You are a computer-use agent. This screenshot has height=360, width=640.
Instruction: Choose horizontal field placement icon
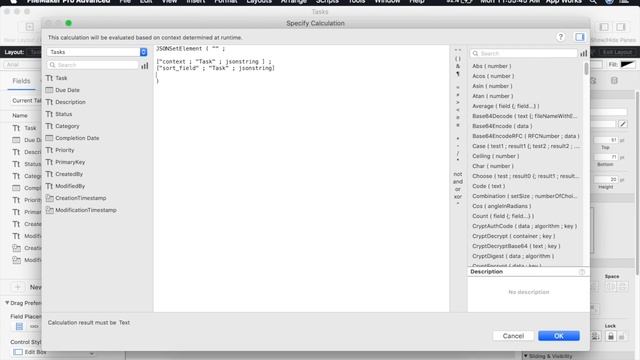[x=34, y=327]
